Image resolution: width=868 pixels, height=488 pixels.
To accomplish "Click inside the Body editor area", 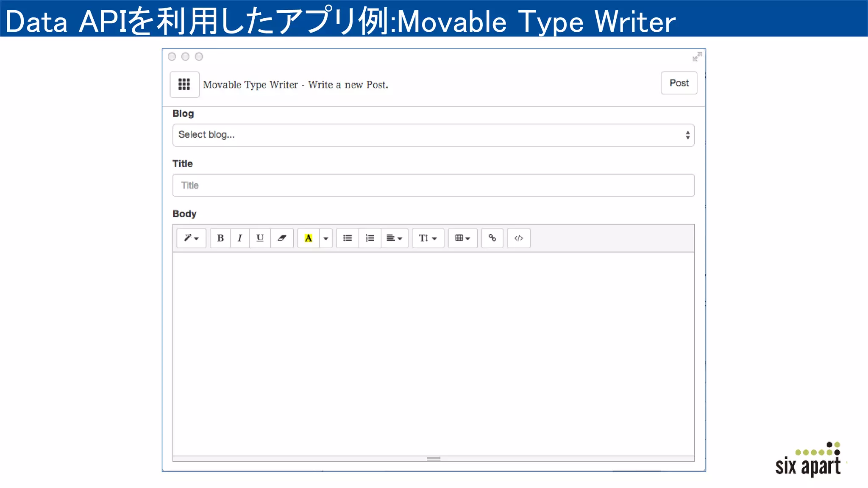I will (433, 354).
